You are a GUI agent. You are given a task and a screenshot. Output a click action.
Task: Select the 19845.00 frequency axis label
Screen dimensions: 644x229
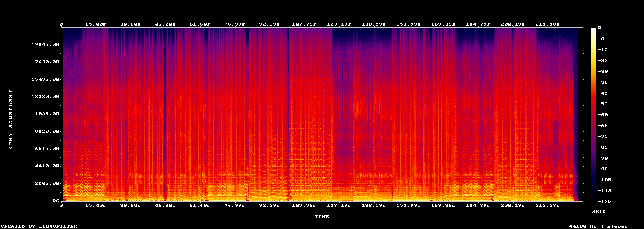pos(46,45)
